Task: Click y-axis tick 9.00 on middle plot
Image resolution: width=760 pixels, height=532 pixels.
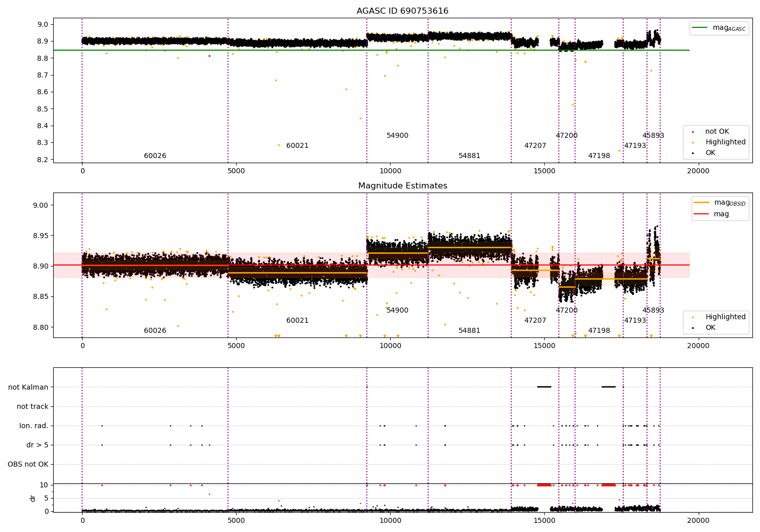Action: [41, 205]
